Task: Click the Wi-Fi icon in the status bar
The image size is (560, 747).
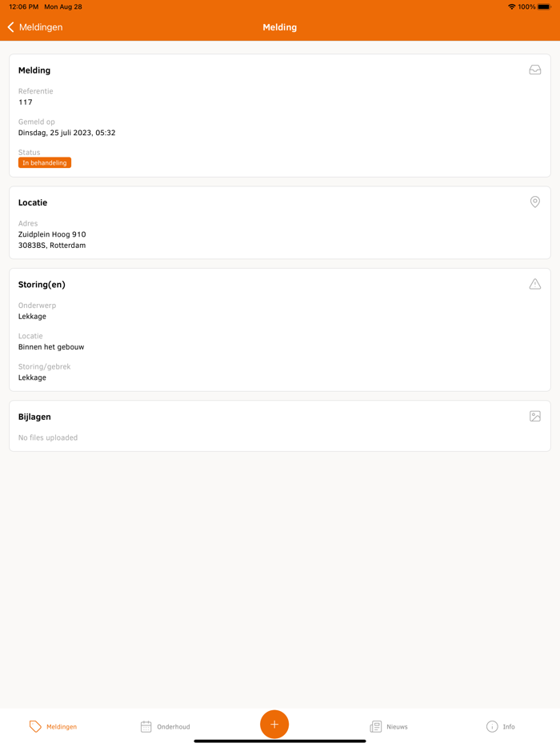Action: tap(511, 6)
